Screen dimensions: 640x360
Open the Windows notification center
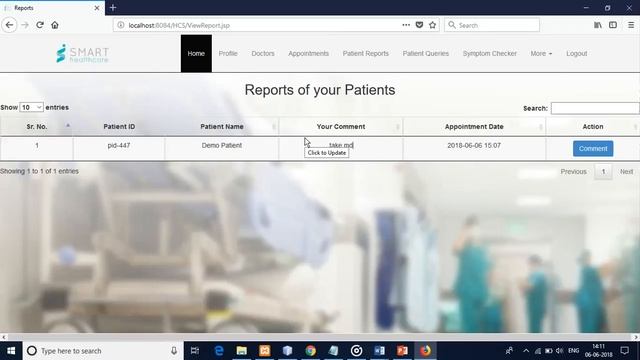tap(624, 351)
